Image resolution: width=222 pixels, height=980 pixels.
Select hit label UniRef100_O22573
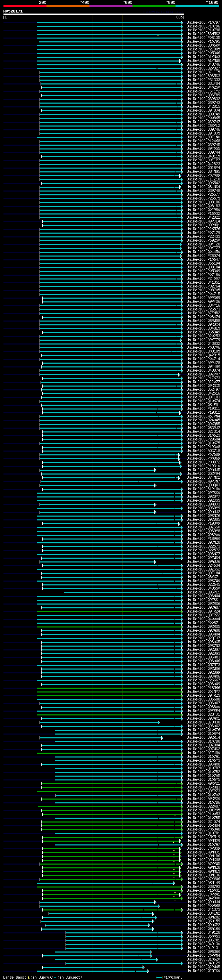tap(203, 546)
